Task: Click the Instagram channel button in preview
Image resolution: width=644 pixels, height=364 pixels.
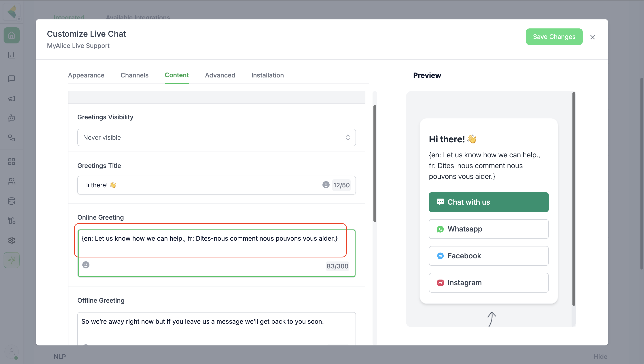Action: 489,283
